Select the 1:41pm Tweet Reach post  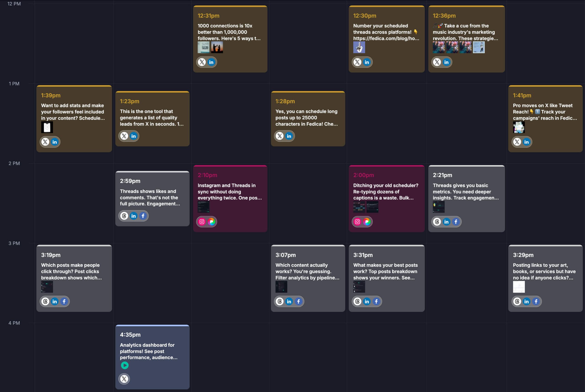click(545, 111)
